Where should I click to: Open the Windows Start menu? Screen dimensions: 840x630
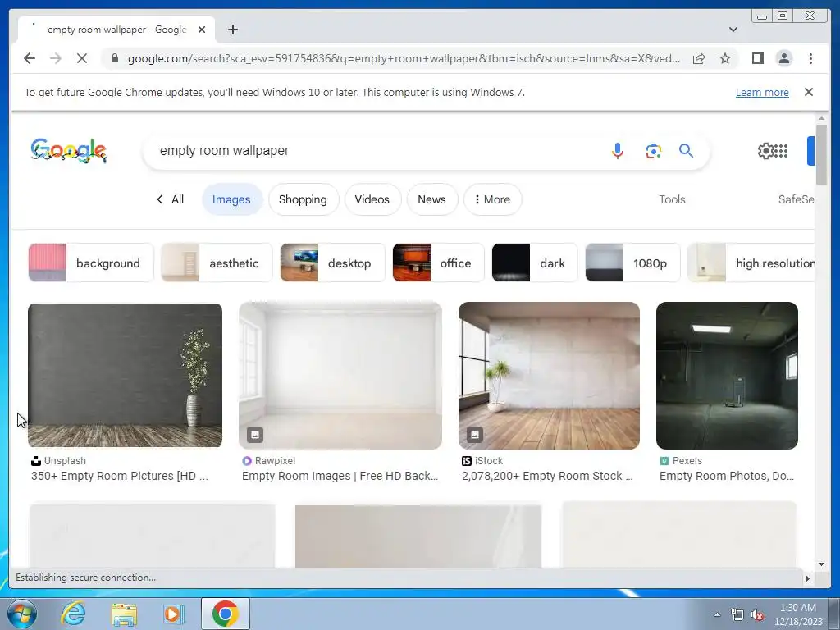coord(21,614)
